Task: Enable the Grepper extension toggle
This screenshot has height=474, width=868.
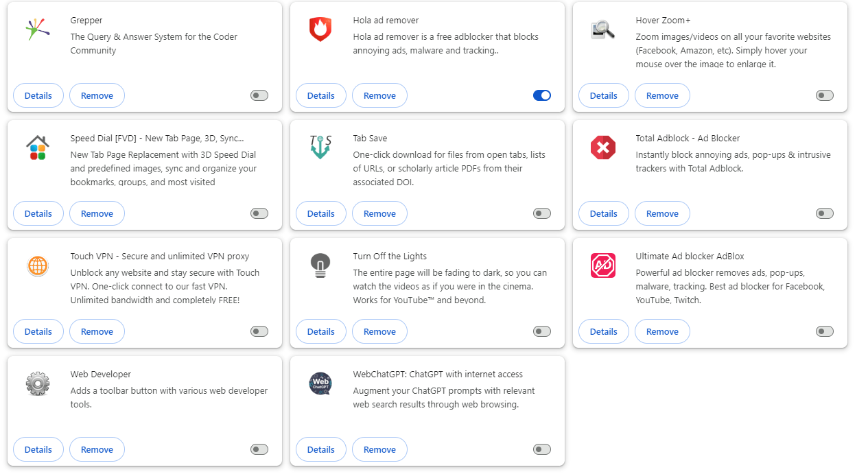Action: (259, 95)
